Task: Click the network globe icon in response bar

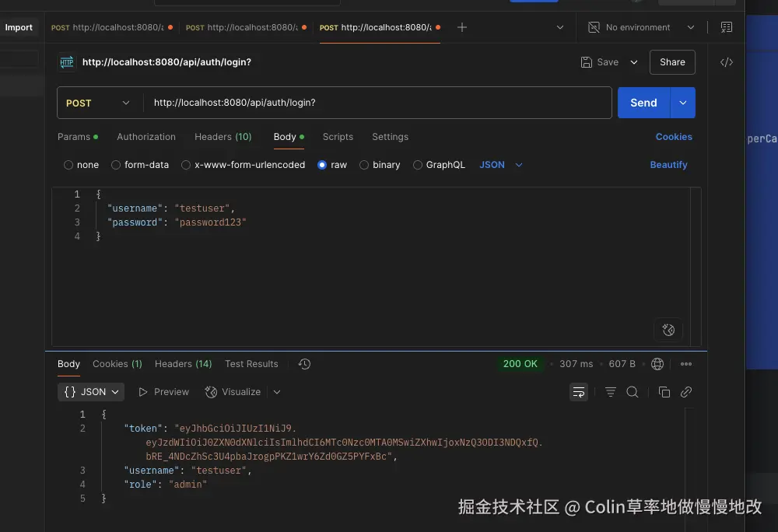Action: (x=657, y=364)
